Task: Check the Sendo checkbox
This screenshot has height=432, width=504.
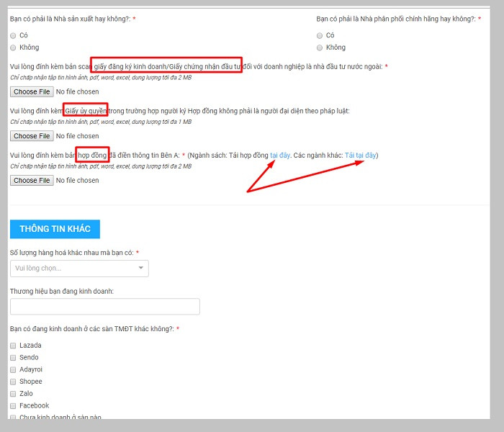Action: 14,358
